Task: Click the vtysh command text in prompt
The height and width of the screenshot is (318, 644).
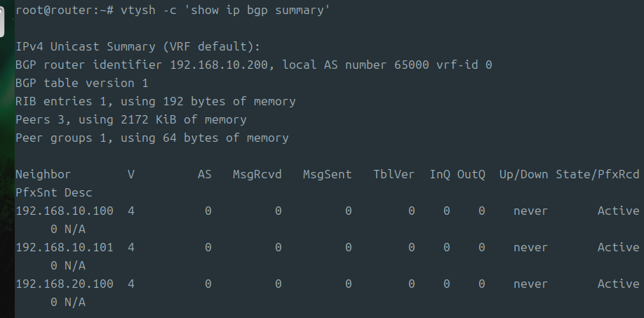Action: click(225, 11)
